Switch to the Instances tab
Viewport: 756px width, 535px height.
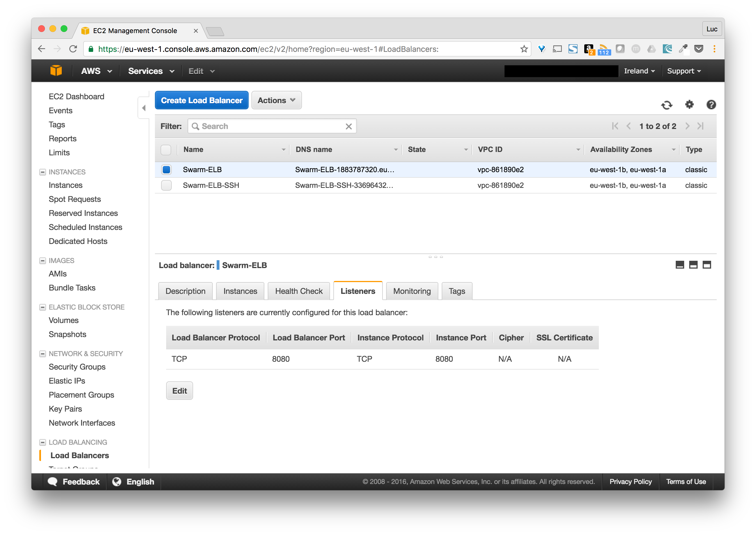tap(240, 291)
